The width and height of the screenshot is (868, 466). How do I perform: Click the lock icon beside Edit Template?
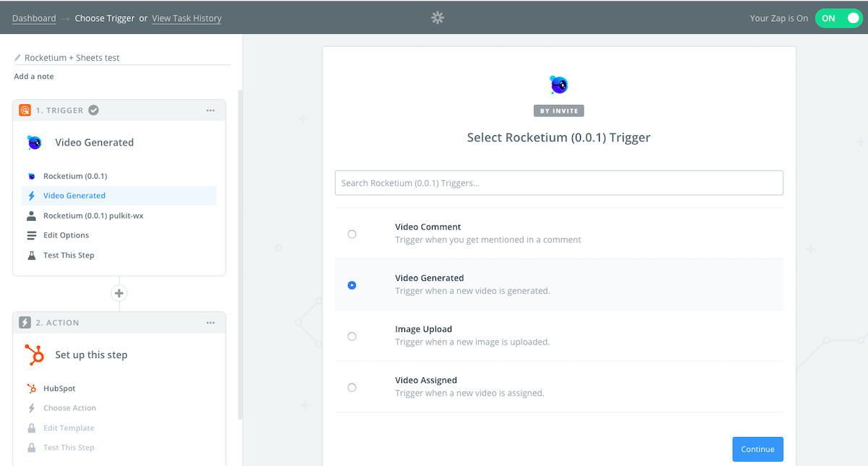coord(31,428)
